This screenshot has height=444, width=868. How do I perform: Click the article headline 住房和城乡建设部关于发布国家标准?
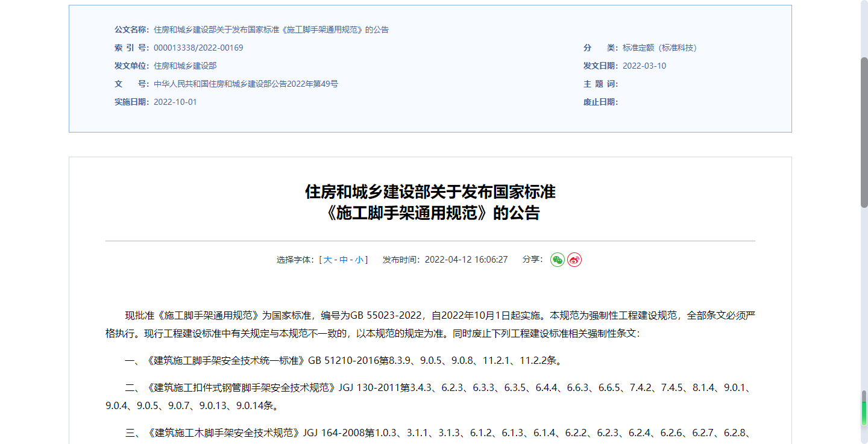pyautogui.click(x=430, y=192)
